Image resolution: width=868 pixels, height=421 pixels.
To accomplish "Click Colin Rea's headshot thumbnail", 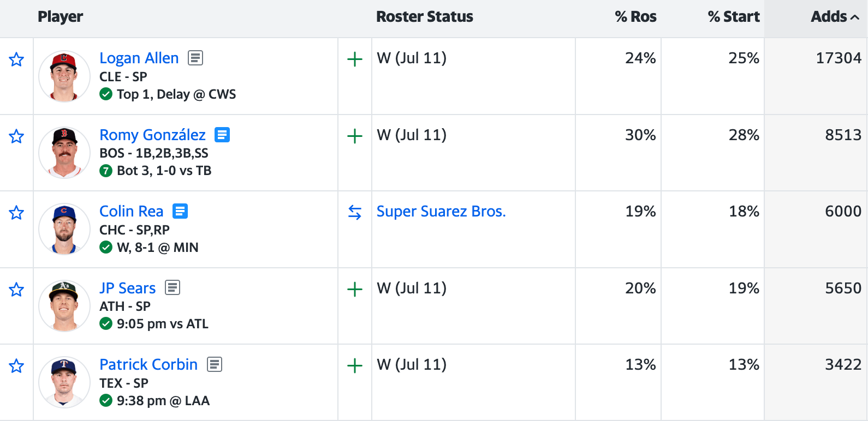I will 64,230.
